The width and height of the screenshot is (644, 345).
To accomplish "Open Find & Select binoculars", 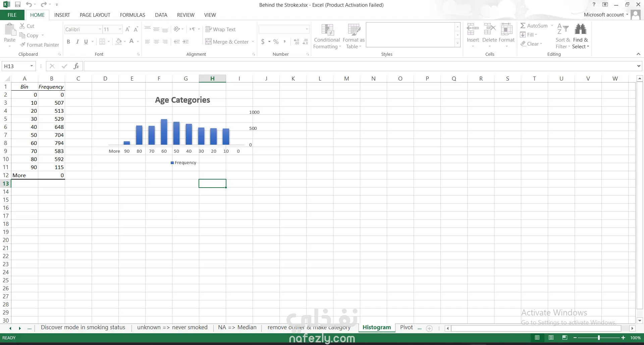I will pyautogui.click(x=581, y=36).
